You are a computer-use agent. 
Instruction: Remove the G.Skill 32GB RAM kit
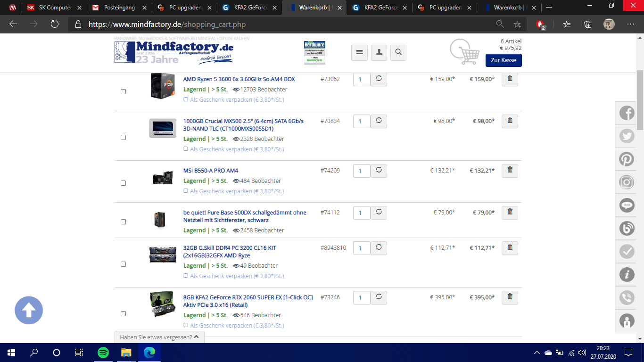pos(510,248)
